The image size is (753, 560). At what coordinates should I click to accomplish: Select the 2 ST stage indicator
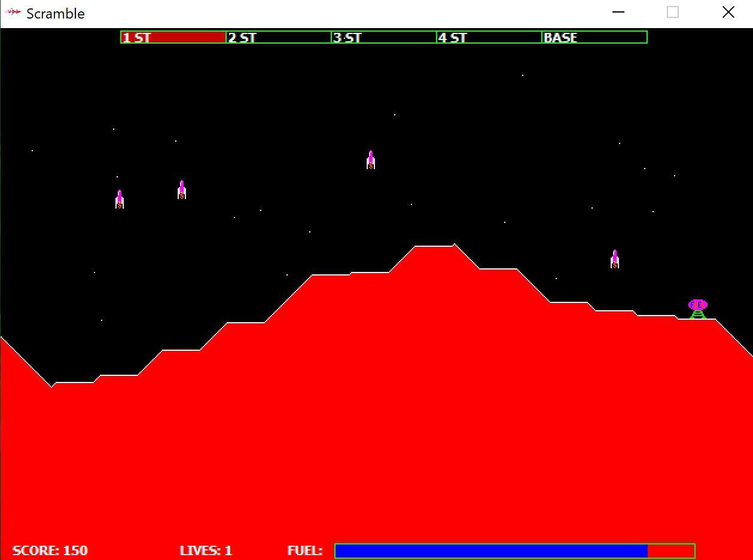[x=279, y=37]
